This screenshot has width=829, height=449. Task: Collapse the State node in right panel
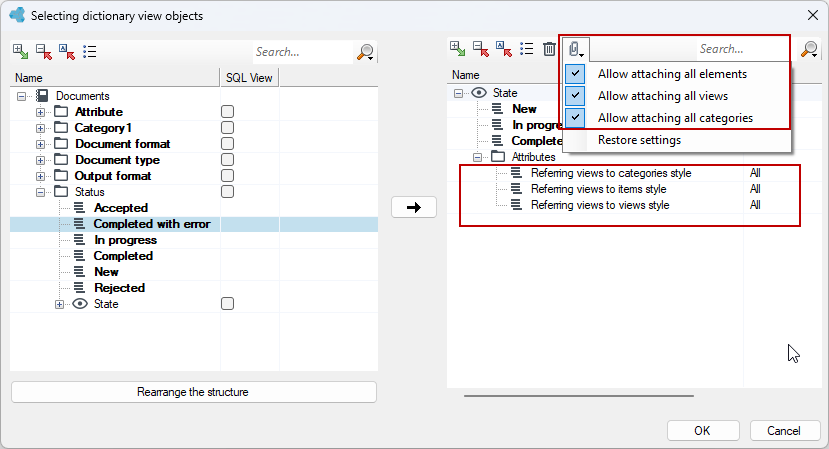click(458, 93)
